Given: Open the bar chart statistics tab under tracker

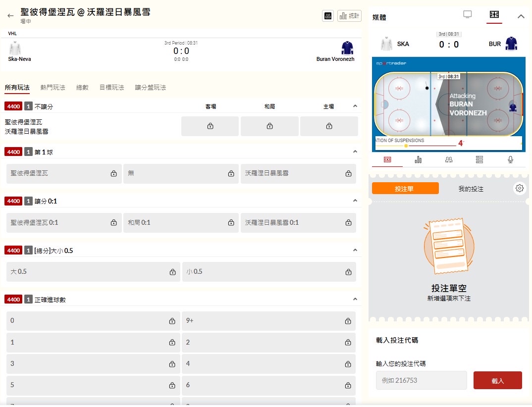Looking at the screenshot, I should point(418,159).
